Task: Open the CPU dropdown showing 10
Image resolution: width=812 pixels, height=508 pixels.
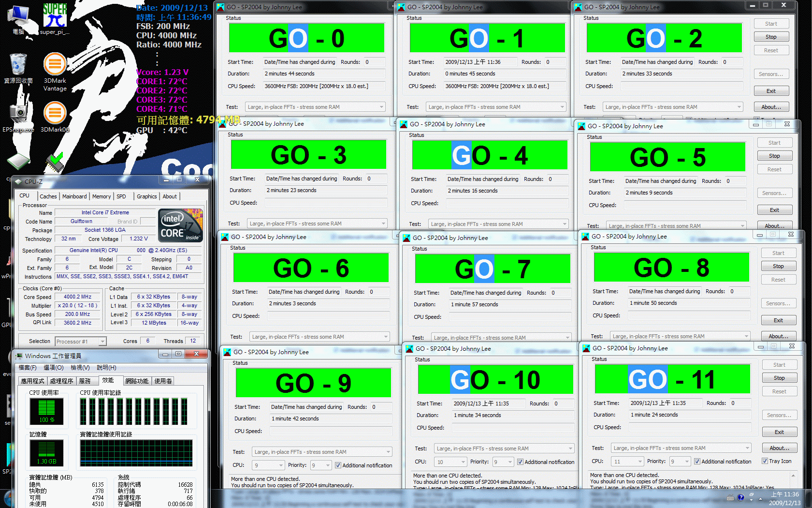Action: point(450,462)
